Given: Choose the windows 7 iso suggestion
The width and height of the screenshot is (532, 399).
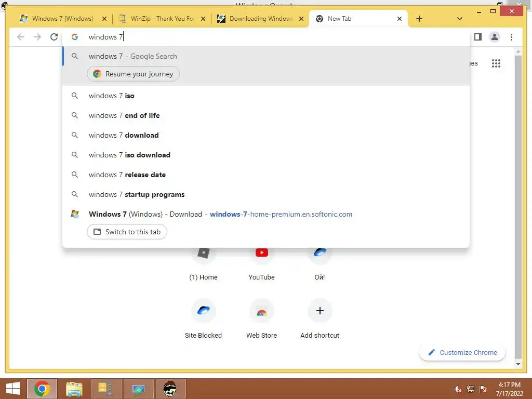Looking at the screenshot, I should 266,96.
